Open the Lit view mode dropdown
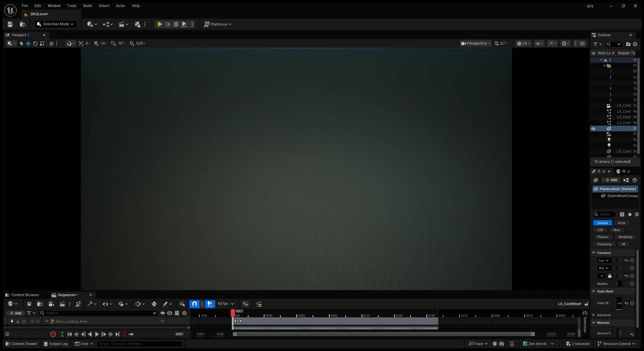This screenshot has width=644, height=351. 523,44
